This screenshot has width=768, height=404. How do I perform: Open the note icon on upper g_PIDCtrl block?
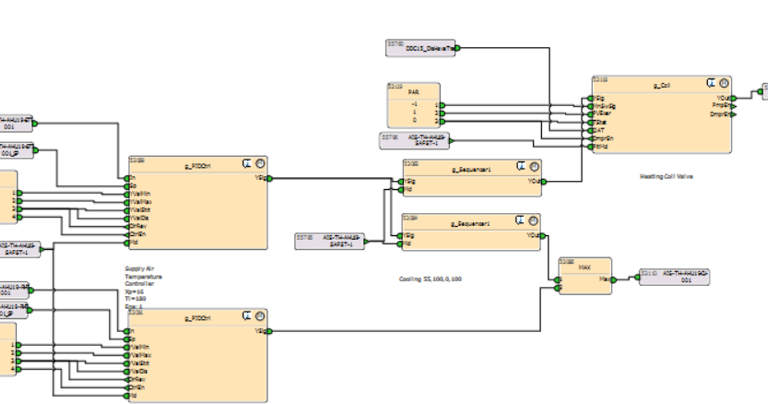247,164
